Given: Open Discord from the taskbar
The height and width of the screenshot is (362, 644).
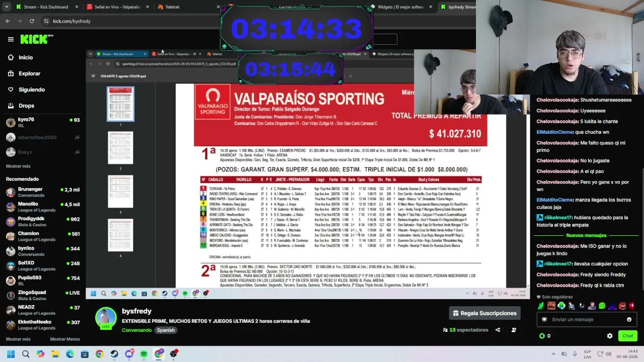Looking at the screenshot, I should point(129,354).
